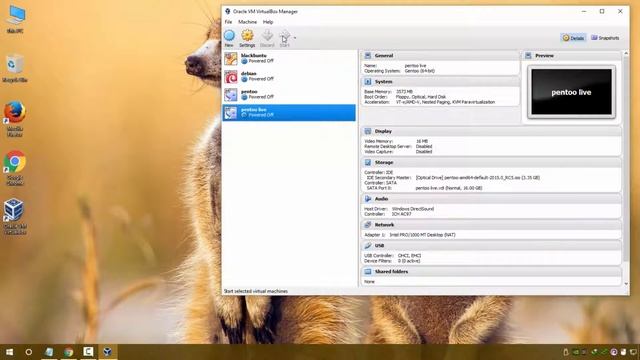Click the Storage section icon
Viewport: 640px width, 360px height.
pos(368,162)
